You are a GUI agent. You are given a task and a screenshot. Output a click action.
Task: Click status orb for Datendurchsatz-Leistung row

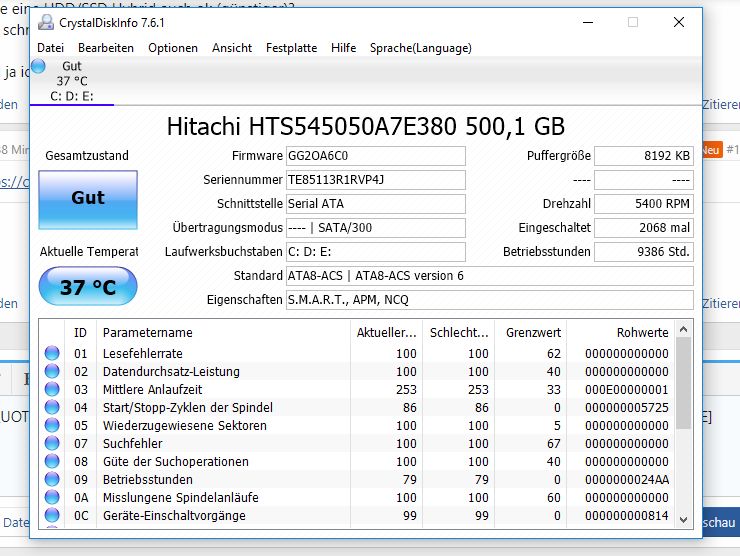point(52,371)
